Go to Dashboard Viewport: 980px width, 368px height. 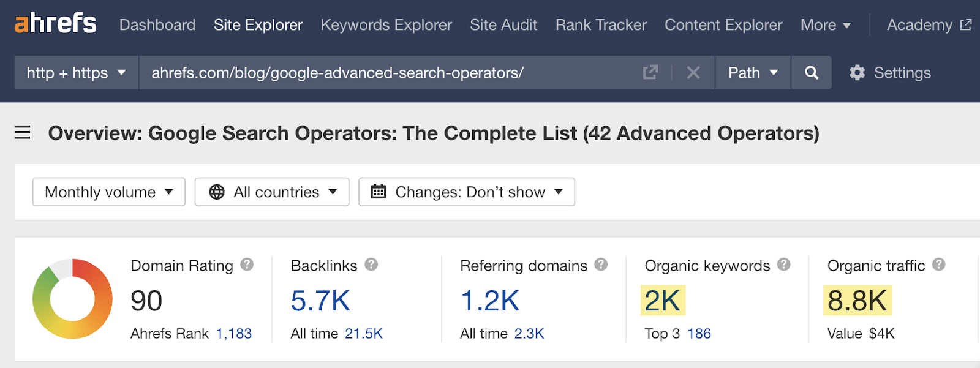[x=157, y=25]
